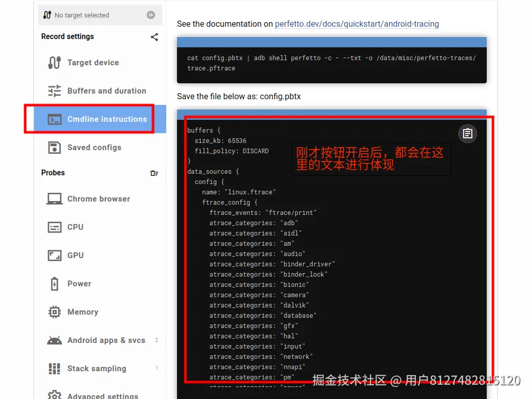Screen dimensions: 532x399
Task: Click the atrace_categories "dalvik" line
Action: [259, 305]
